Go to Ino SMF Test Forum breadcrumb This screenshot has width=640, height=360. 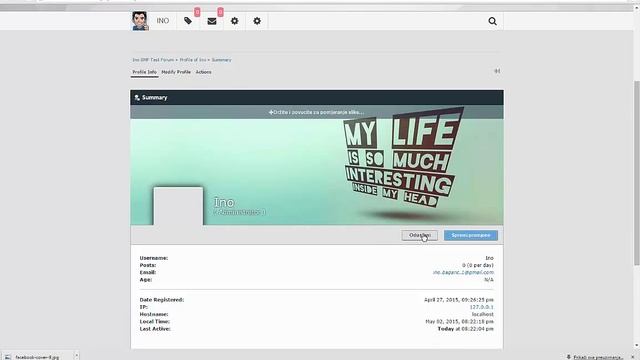(153, 60)
